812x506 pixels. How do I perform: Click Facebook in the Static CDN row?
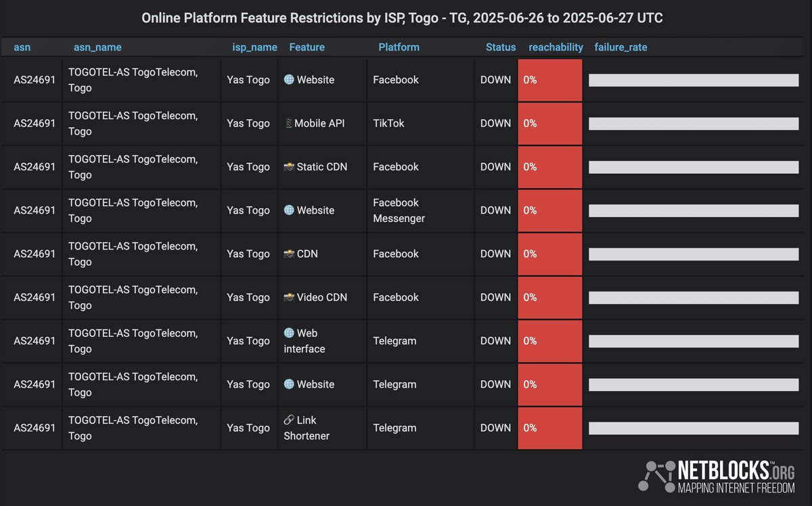[x=396, y=166]
